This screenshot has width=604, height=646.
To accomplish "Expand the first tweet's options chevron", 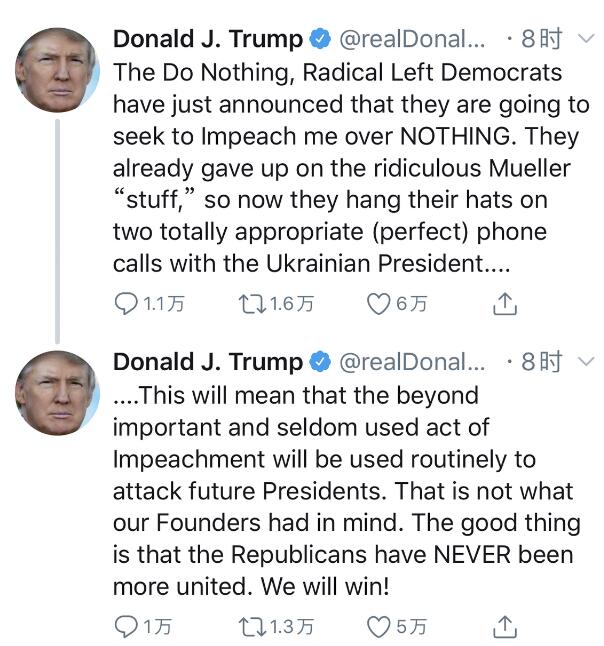I will [586, 40].
